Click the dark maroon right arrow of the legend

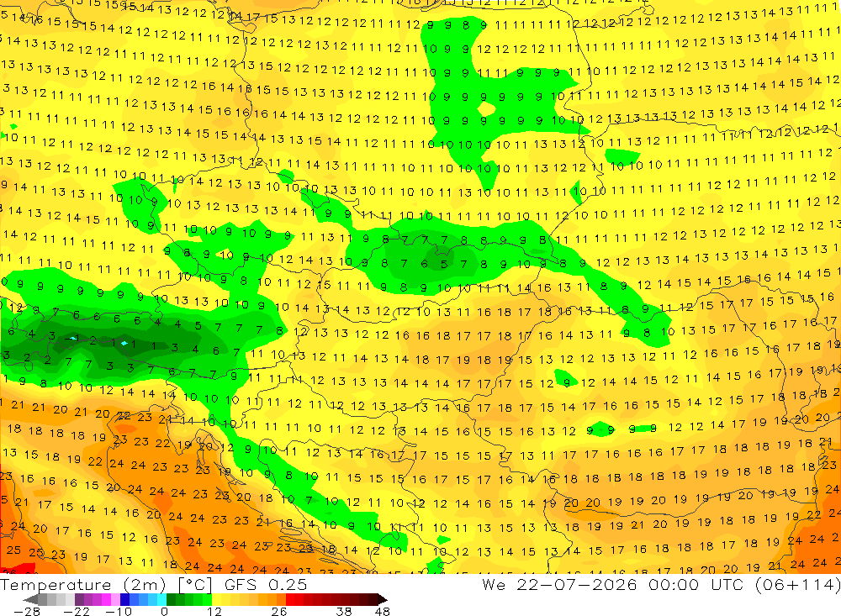[x=383, y=599]
